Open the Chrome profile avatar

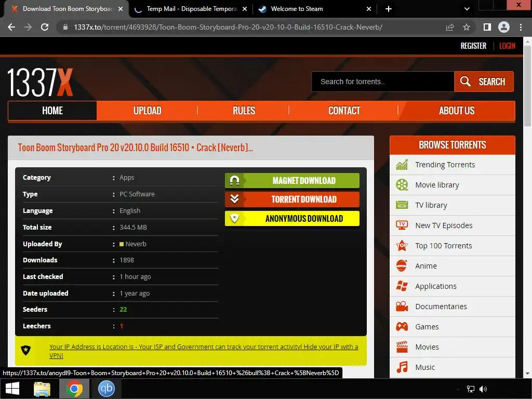tap(504, 27)
